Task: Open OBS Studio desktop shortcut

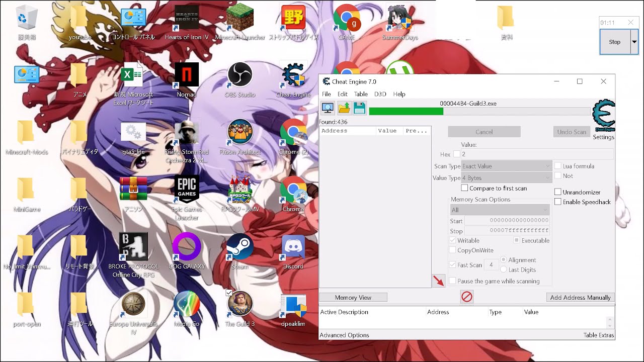Action: tap(240, 80)
